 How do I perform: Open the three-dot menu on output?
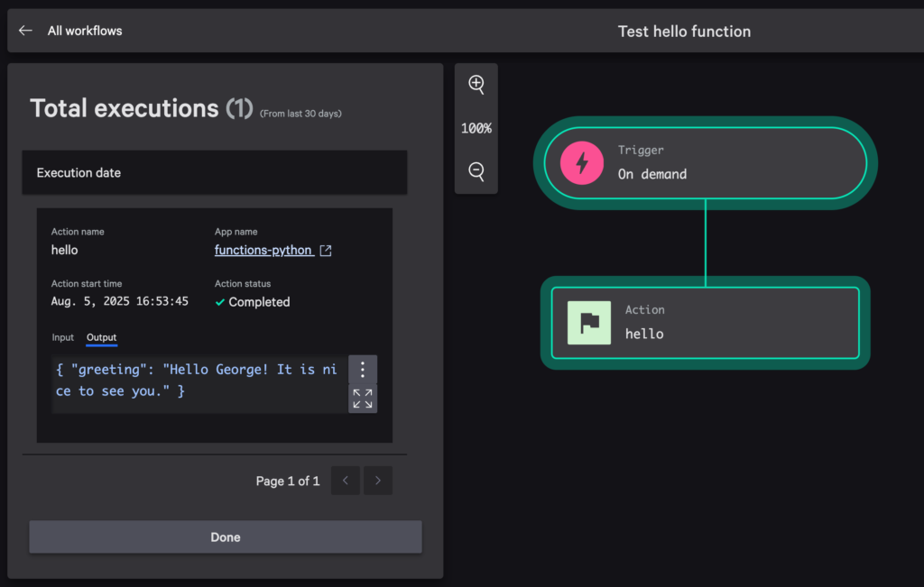363,370
